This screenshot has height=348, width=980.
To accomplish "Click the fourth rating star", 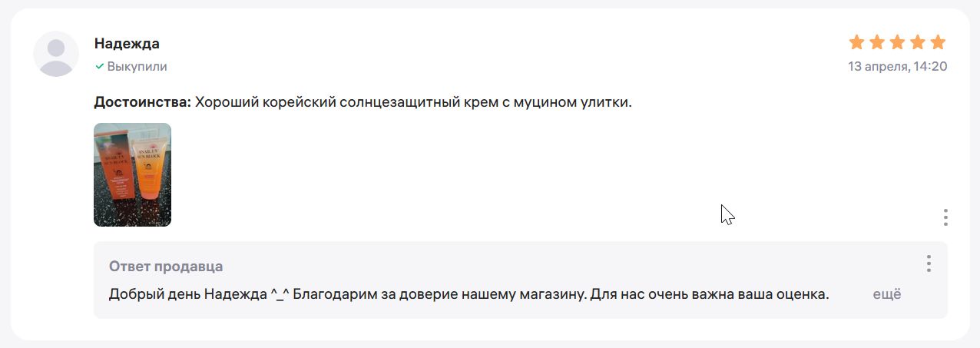I will 917,42.
